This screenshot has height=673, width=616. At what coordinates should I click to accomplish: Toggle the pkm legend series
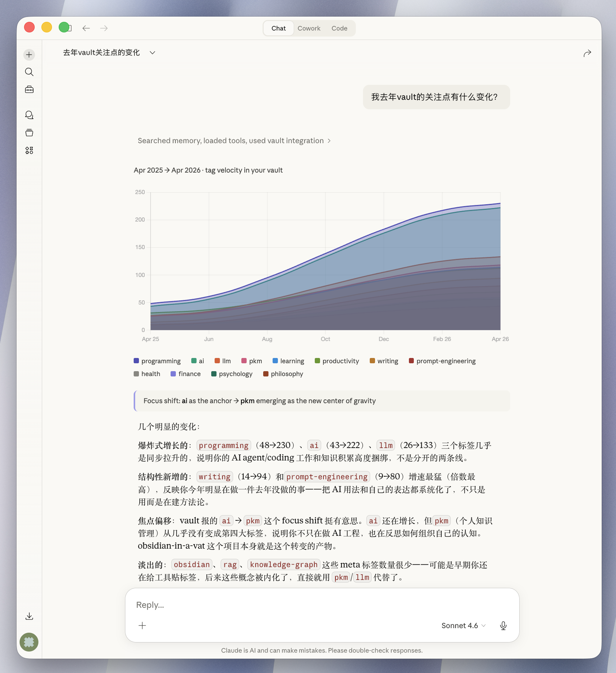252,361
